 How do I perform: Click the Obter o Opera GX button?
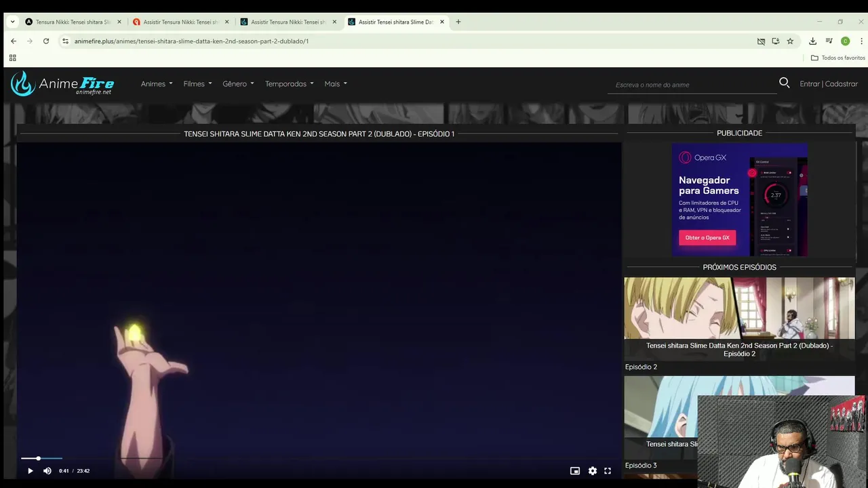click(x=707, y=238)
